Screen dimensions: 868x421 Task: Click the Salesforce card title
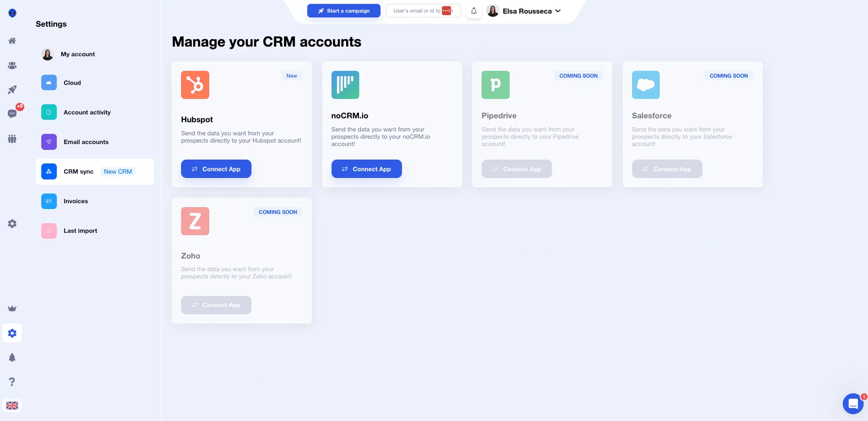pyautogui.click(x=652, y=115)
